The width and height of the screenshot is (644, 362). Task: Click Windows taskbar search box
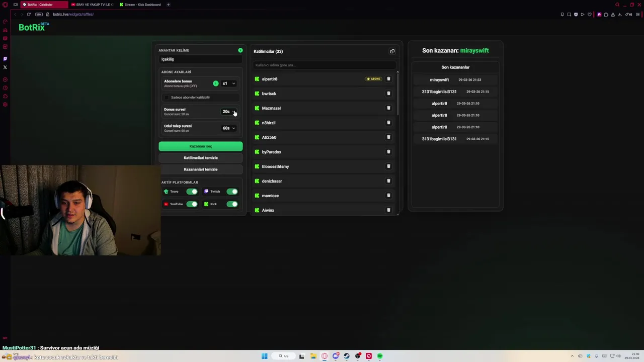tap(285, 356)
